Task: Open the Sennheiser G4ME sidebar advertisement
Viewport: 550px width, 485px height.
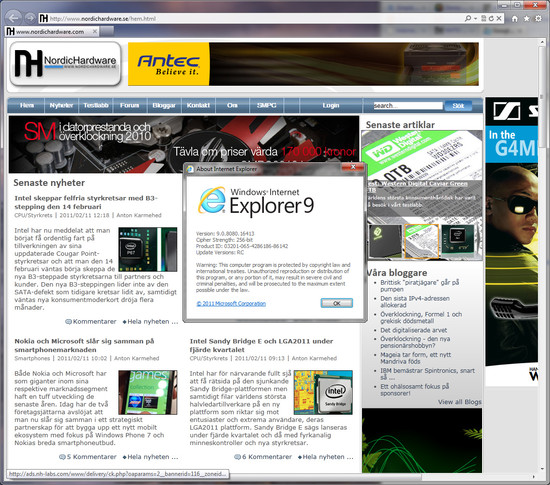Action: [x=511, y=242]
